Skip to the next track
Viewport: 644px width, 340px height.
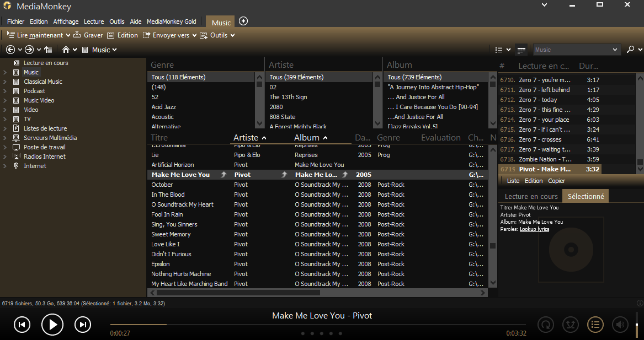(82, 325)
